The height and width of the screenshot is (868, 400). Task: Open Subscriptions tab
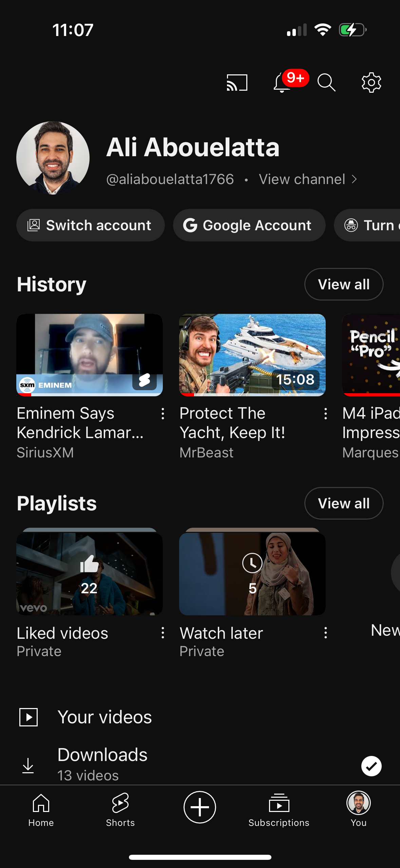pos(279,810)
